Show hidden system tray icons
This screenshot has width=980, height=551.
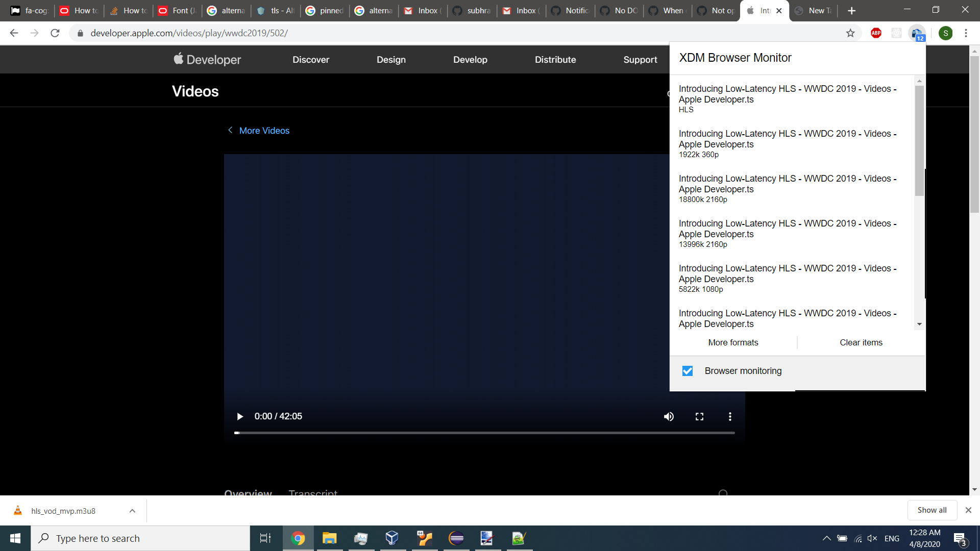tap(826, 538)
